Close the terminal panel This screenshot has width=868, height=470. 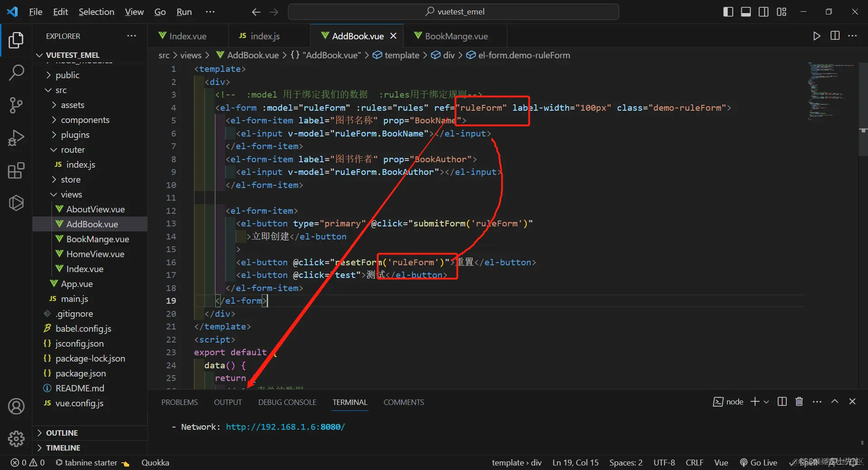tap(852, 401)
